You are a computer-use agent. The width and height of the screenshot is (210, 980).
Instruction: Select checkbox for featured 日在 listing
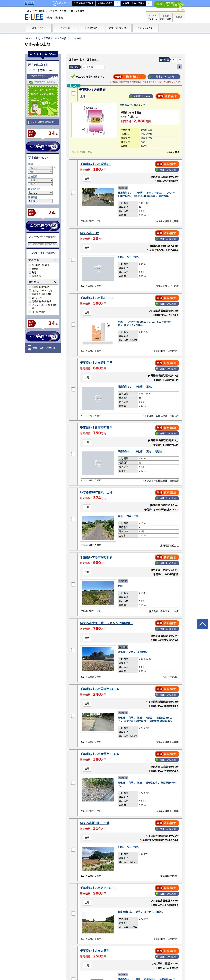coord(73,93)
